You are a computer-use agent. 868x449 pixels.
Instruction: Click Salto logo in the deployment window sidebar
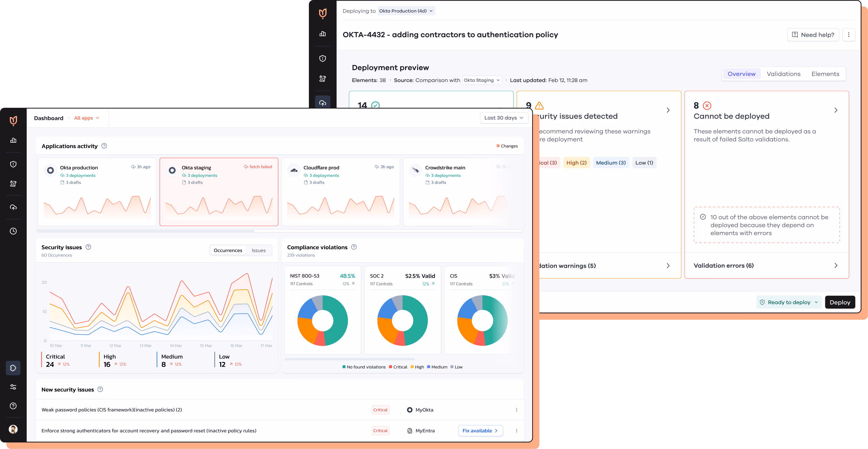coord(322,14)
